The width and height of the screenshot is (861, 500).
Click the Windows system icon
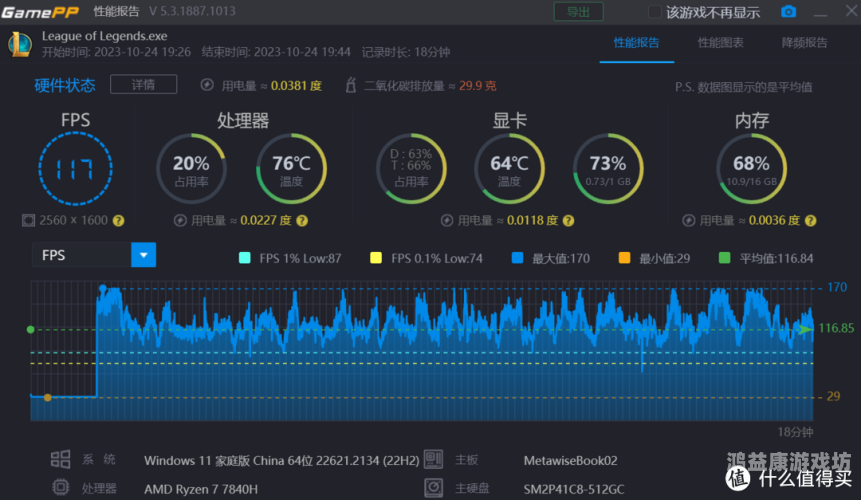[60, 459]
